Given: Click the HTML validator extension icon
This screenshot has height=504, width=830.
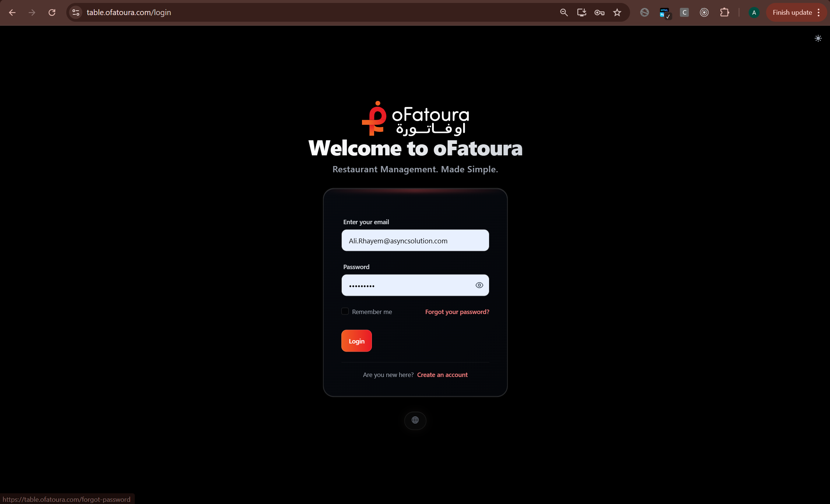Looking at the screenshot, I should click(665, 12).
